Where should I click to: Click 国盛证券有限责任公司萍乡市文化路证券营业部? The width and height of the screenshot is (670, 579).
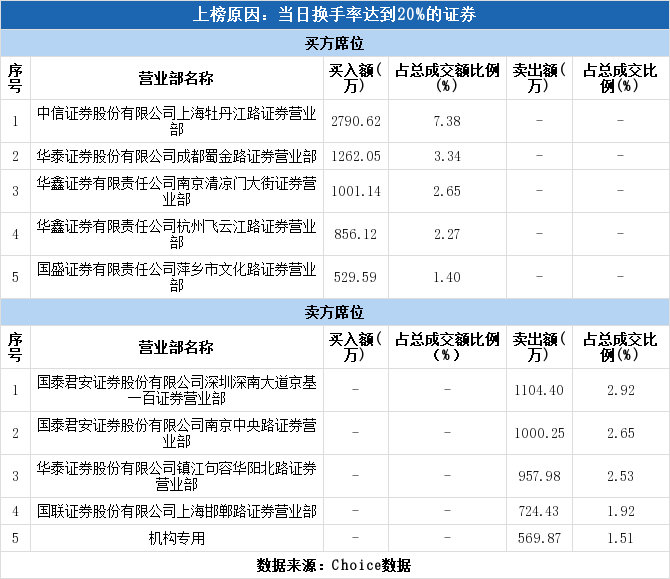click(x=176, y=277)
